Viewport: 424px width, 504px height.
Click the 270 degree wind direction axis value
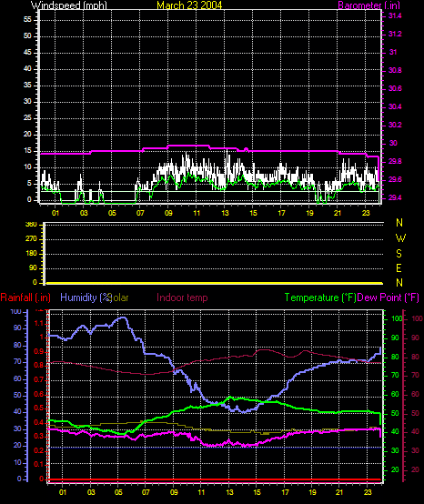[x=32, y=239]
